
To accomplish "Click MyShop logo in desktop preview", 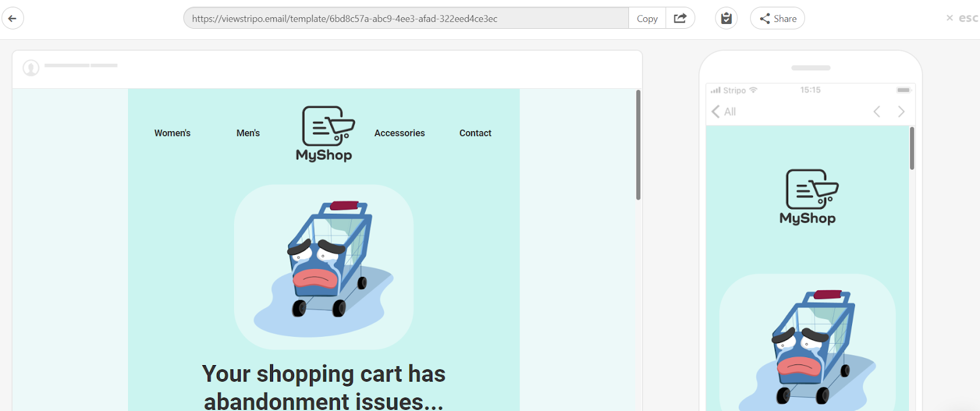I will (325, 134).
